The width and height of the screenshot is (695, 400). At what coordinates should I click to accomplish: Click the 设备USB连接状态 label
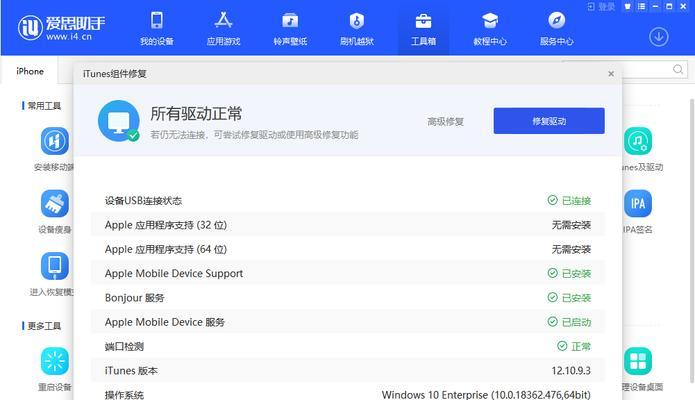pyautogui.click(x=143, y=201)
